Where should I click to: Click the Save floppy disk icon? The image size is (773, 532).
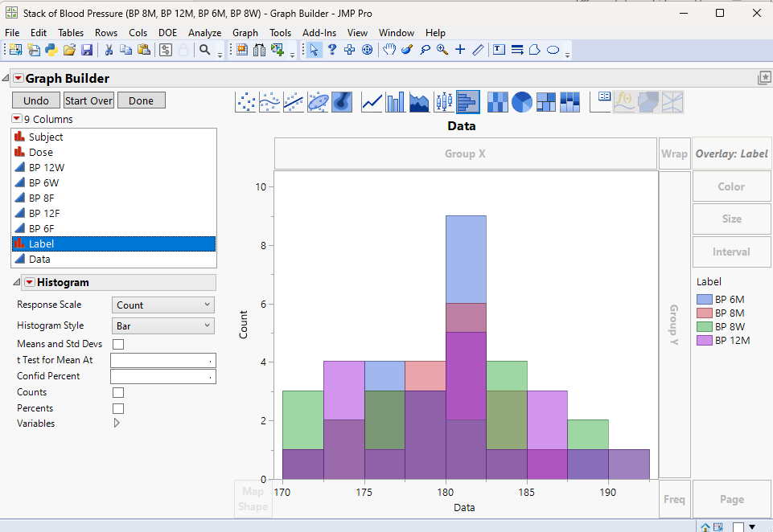click(x=87, y=50)
